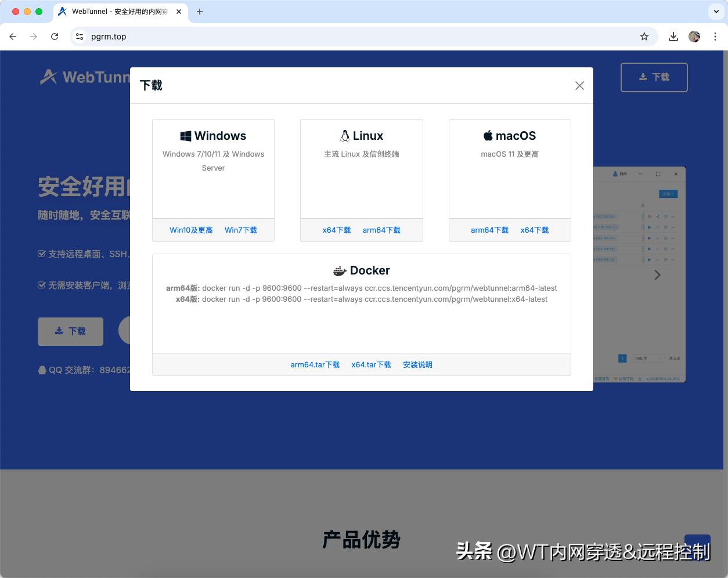Image resolution: width=728 pixels, height=578 pixels.
Task: Click the x64.tar下载 Docker link
Action: tap(371, 365)
